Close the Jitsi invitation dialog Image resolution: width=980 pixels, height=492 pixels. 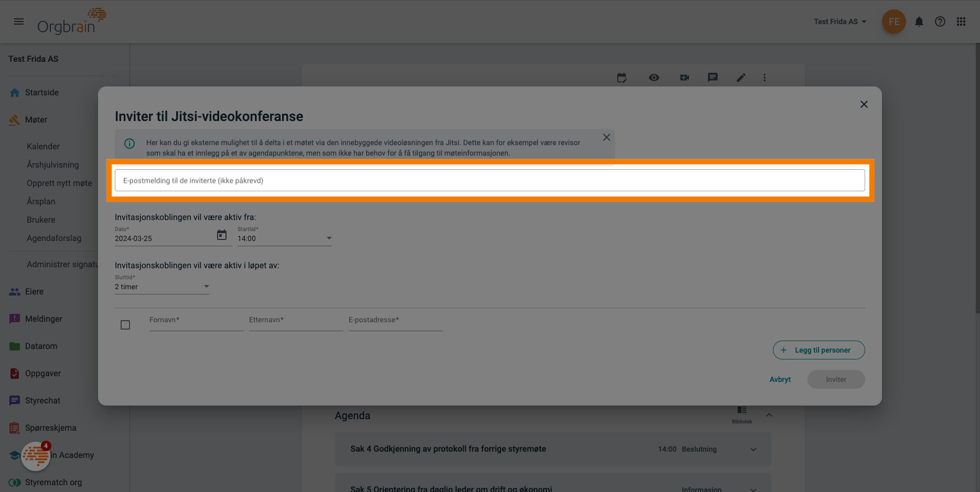coord(864,104)
